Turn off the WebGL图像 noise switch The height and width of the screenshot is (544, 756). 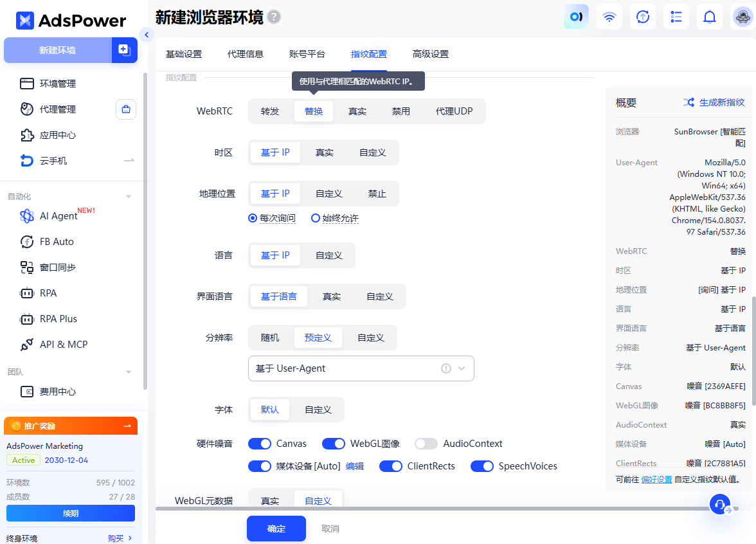pyautogui.click(x=334, y=444)
